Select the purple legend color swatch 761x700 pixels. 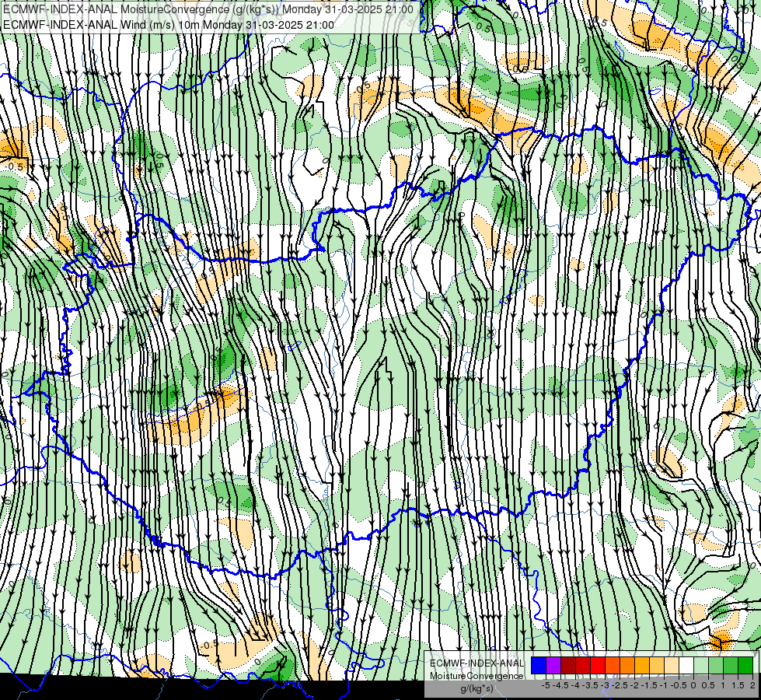coord(553,665)
